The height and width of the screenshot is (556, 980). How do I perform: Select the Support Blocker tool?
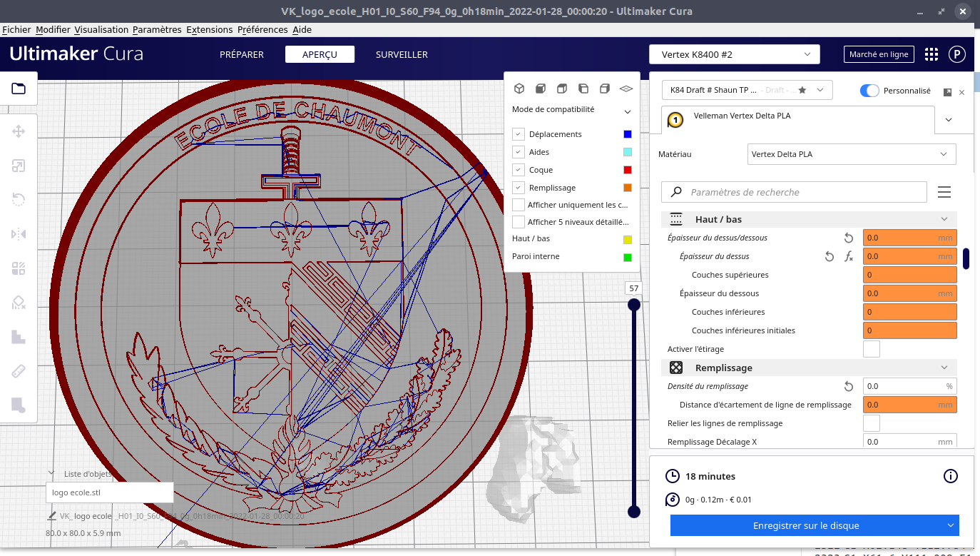coord(19,303)
